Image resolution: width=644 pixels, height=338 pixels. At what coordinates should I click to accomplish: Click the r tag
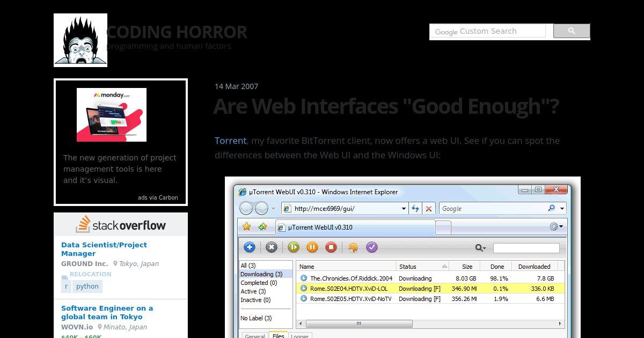click(66, 286)
